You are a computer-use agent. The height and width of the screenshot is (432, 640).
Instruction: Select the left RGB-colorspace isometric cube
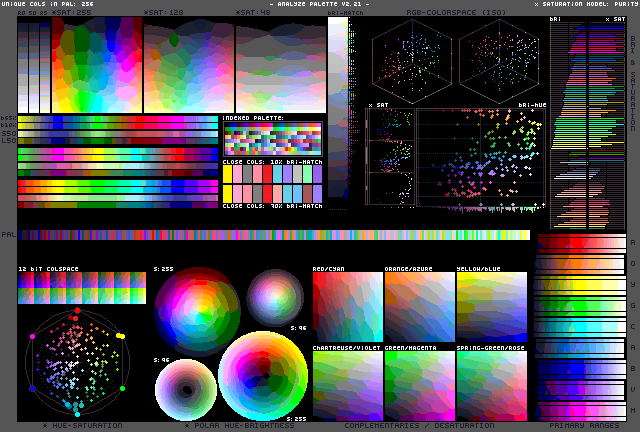(x=412, y=61)
